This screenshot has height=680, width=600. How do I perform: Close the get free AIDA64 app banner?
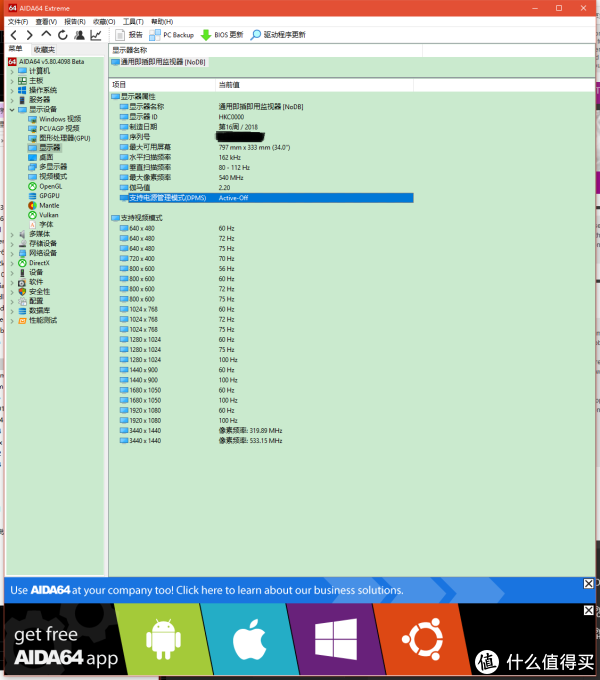(x=588, y=611)
